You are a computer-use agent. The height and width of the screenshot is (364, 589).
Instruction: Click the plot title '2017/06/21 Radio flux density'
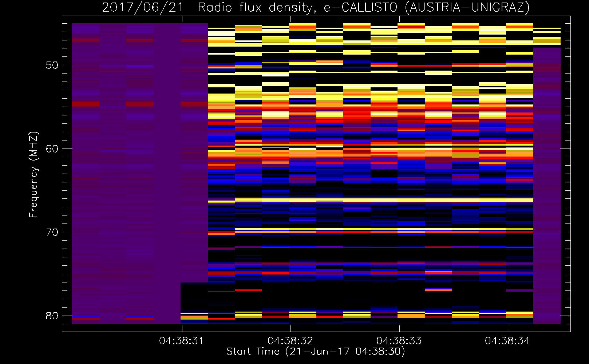tap(315, 7)
